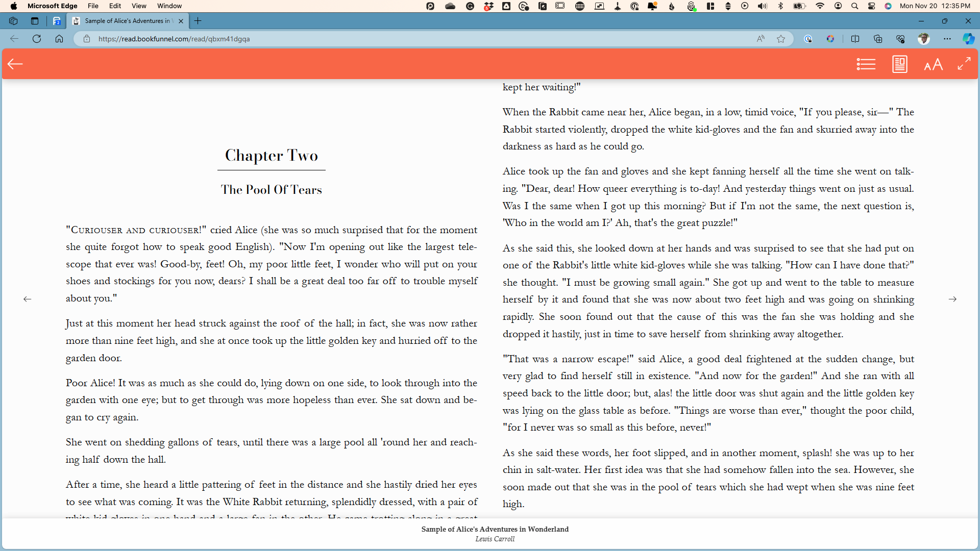Click the site info lock icon
Screen dimensions: 980x551
click(x=86, y=39)
